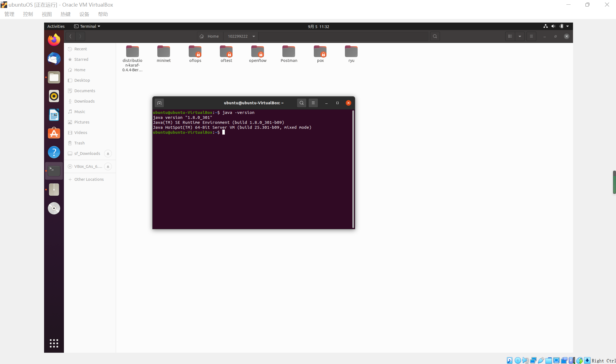Click the terminal vertical scrollbar

(353, 169)
